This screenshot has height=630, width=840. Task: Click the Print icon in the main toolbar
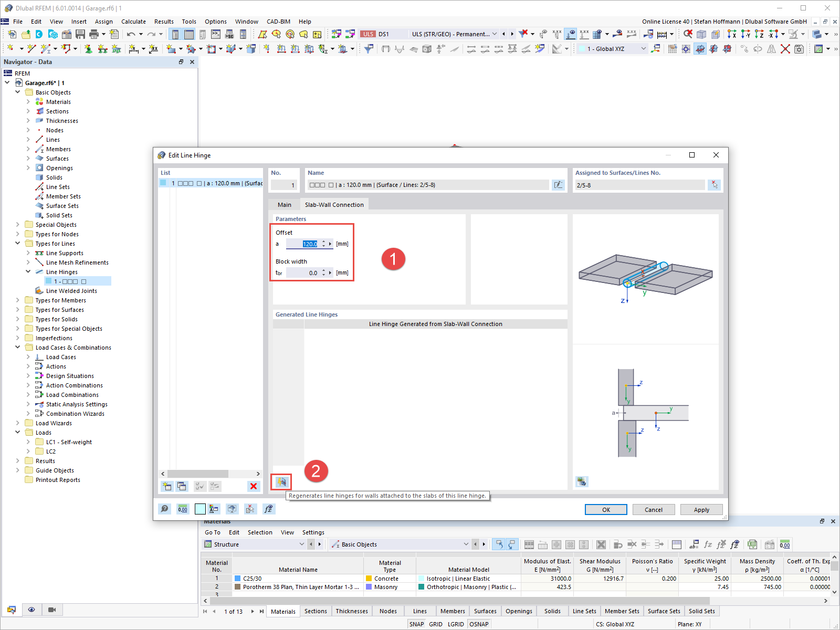click(x=94, y=34)
